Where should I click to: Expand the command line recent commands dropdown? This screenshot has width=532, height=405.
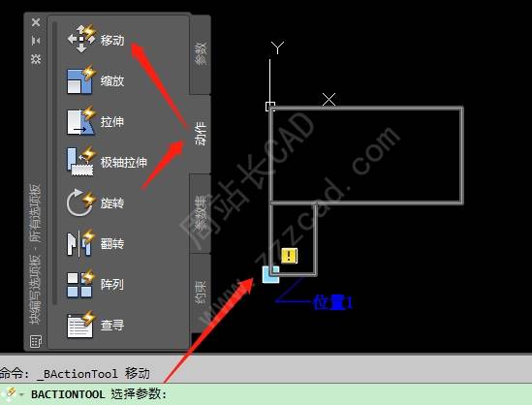tap(21, 394)
